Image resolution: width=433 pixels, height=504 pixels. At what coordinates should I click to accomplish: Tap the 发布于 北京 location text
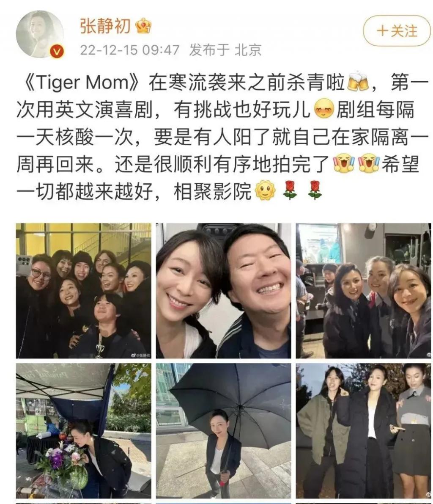(x=225, y=50)
